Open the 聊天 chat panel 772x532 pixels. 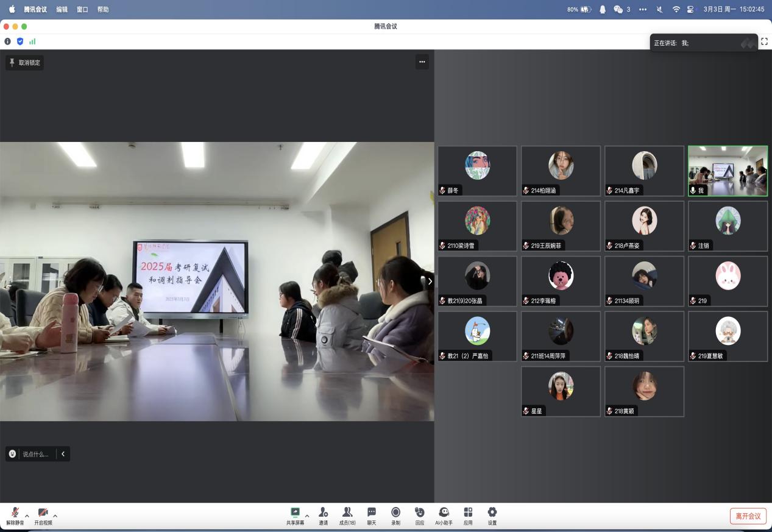pos(371,513)
